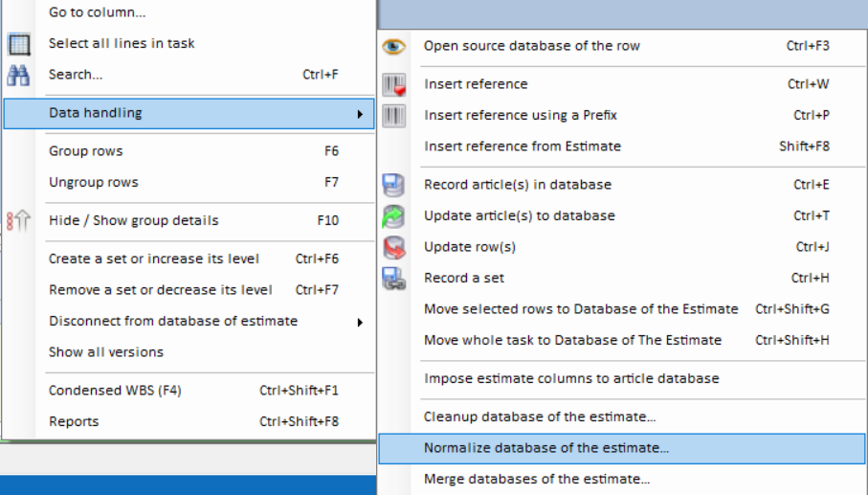The height and width of the screenshot is (495, 868).
Task: Click the binoculars Search icon
Action: coord(18,75)
